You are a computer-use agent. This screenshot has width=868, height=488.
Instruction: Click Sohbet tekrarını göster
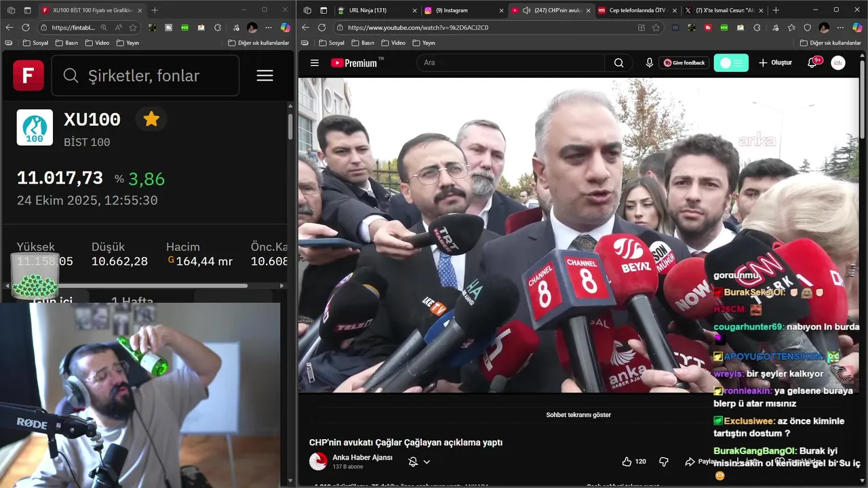578,415
